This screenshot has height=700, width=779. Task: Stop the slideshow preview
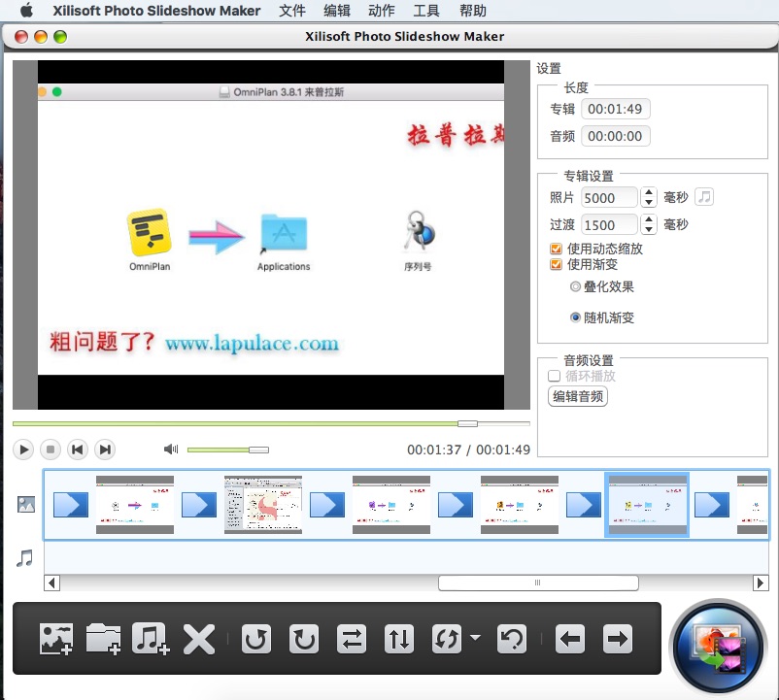51,450
